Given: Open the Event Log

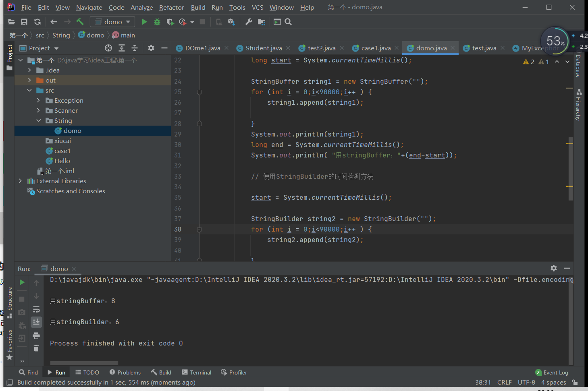Looking at the screenshot, I should pos(552,372).
